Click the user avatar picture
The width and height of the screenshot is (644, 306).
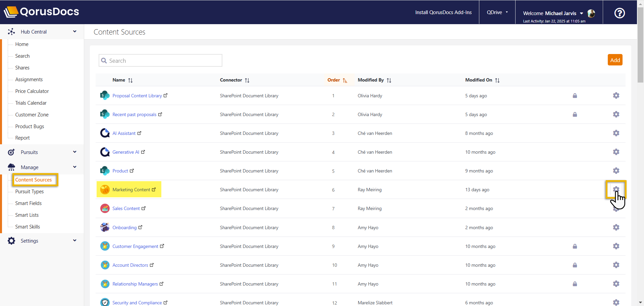coord(591,13)
